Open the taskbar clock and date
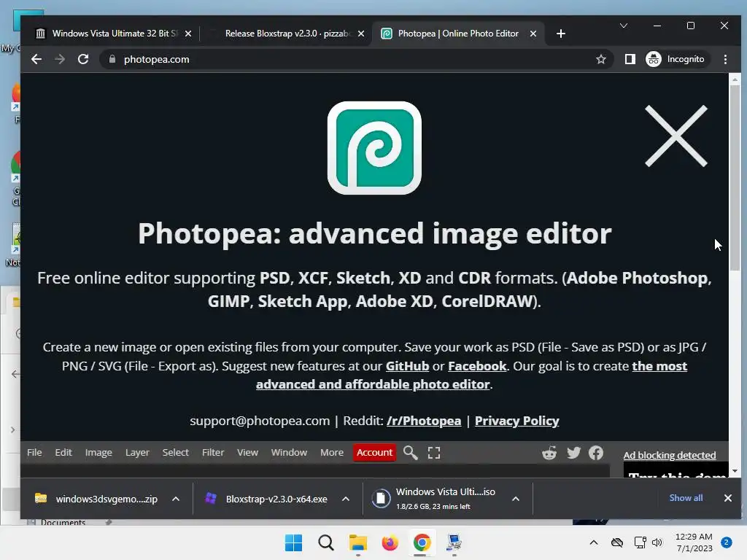The image size is (747, 560). pyautogui.click(x=694, y=542)
